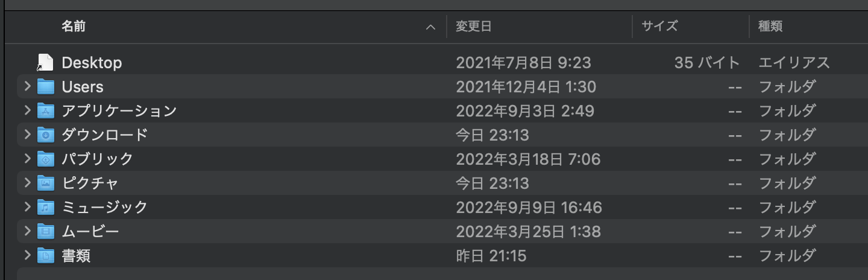The image size is (868, 280).
Task: Expand the アプリケーション folder chevron
Action: (x=27, y=111)
